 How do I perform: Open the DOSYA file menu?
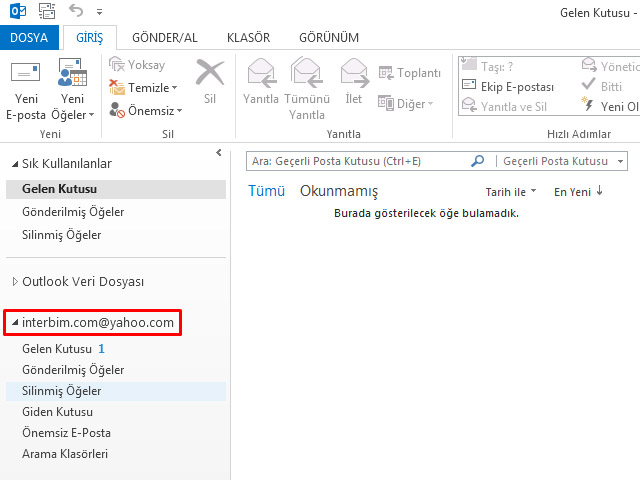pos(30,38)
